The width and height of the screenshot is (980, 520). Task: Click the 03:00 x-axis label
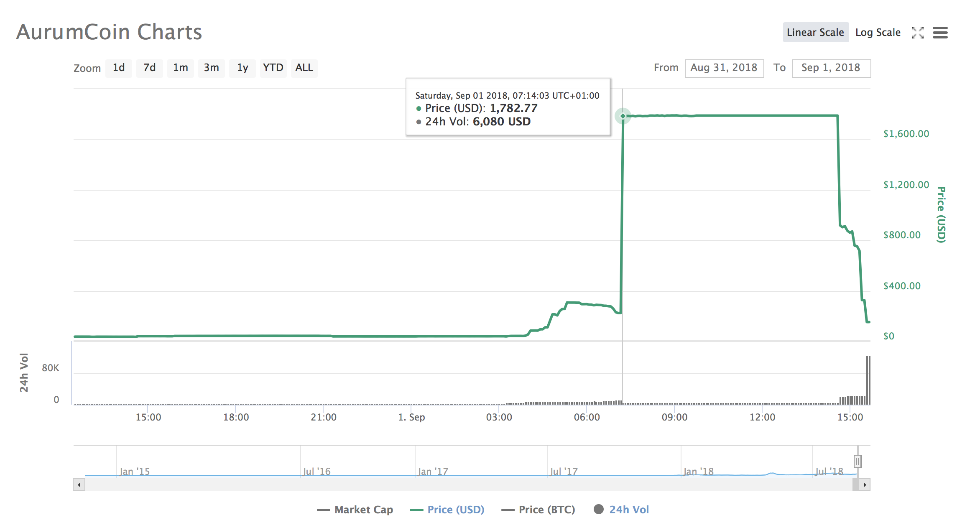pyautogui.click(x=499, y=417)
